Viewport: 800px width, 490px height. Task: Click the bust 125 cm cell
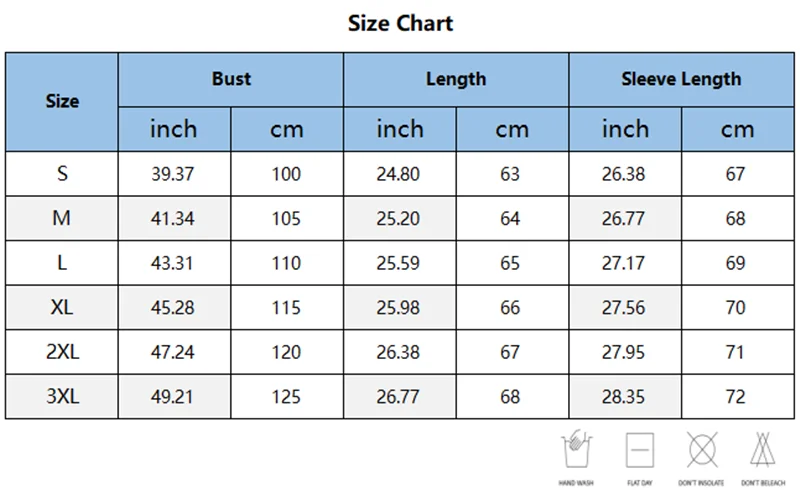point(287,397)
